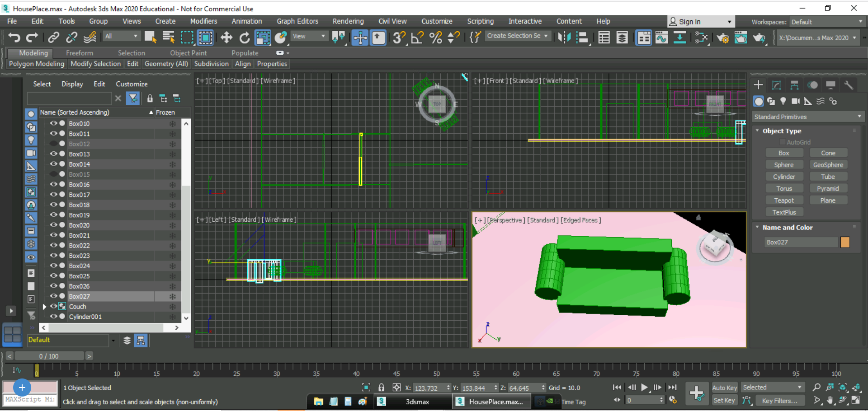Click the time slider 0 / 100 handle

(49, 356)
